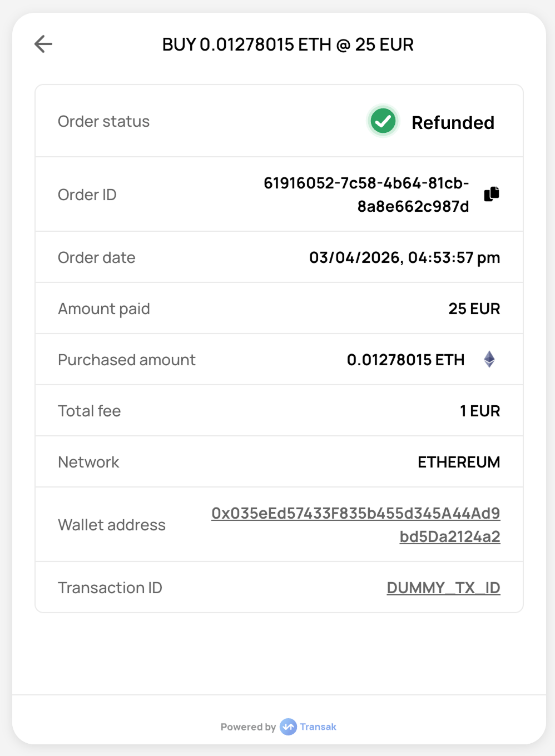Viewport: 555px width, 756px height.
Task: Click the Order status label
Action: pyautogui.click(x=103, y=121)
